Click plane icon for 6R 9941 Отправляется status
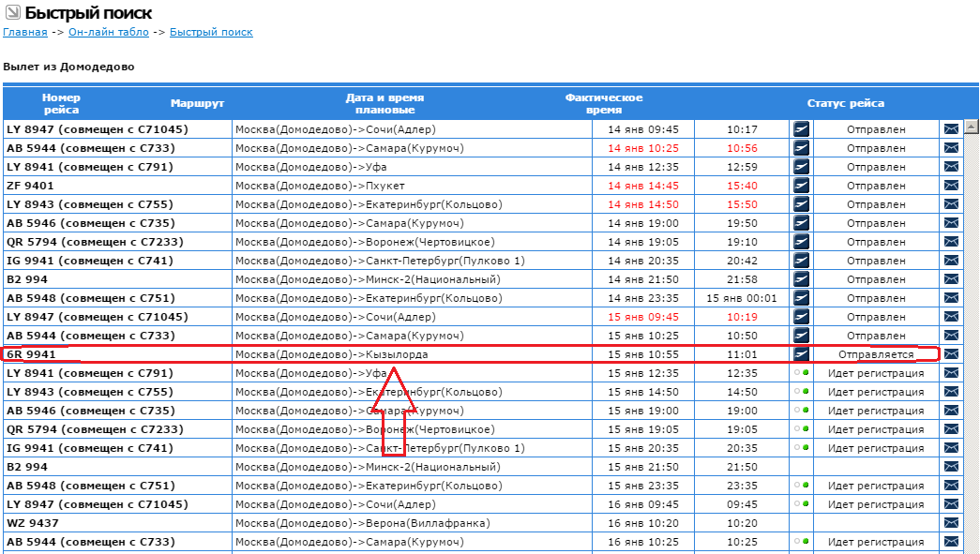 801,354
